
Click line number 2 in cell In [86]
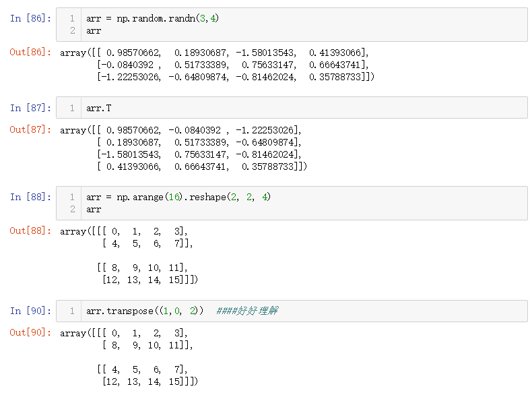pos(72,30)
